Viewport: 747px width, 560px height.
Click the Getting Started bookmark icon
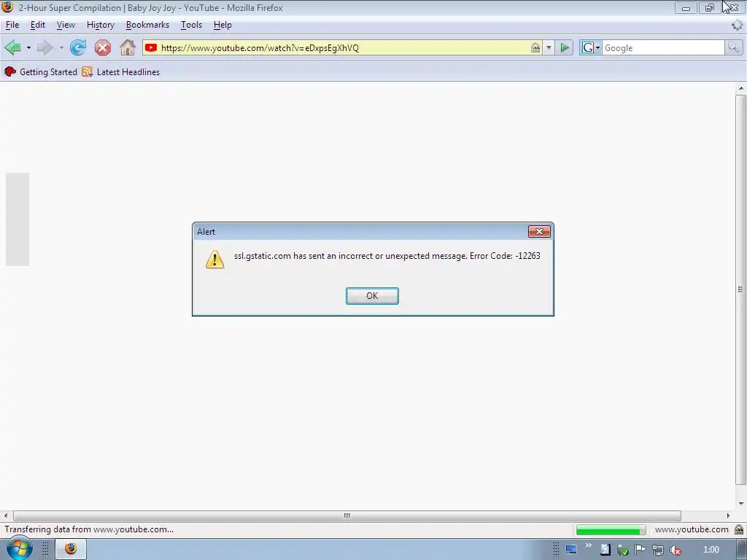(x=10, y=72)
